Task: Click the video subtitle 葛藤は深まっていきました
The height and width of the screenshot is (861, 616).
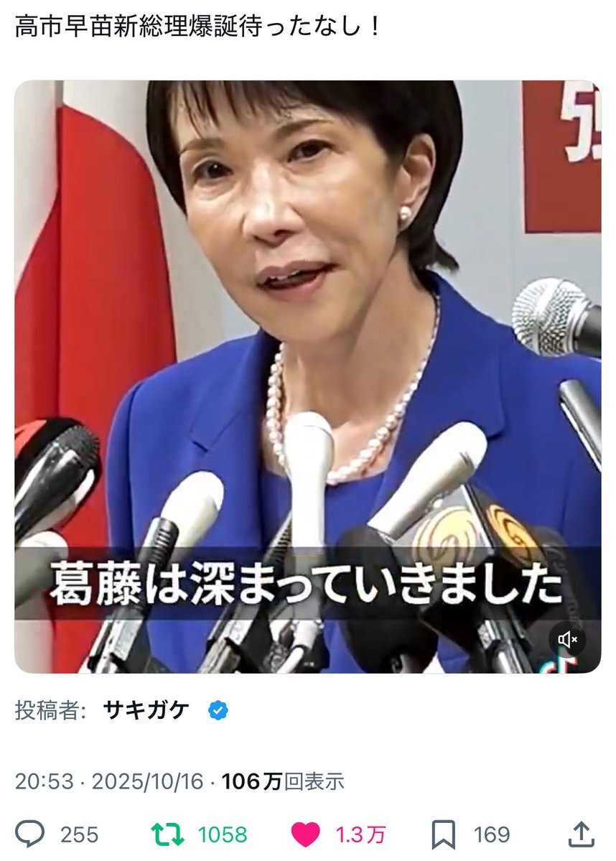Action: tap(307, 583)
